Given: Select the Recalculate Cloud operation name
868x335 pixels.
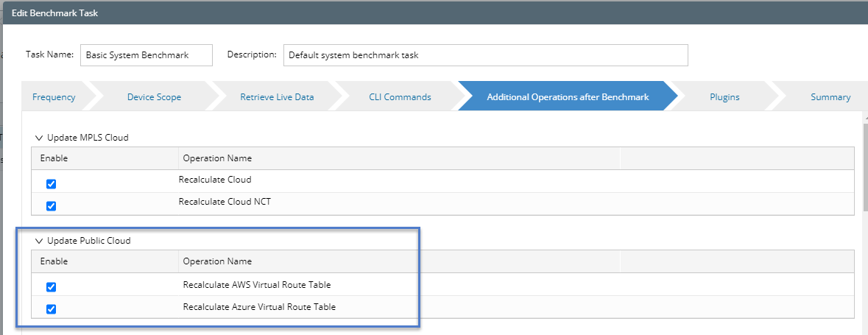Looking at the screenshot, I should pyautogui.click(x=215, y=180).
